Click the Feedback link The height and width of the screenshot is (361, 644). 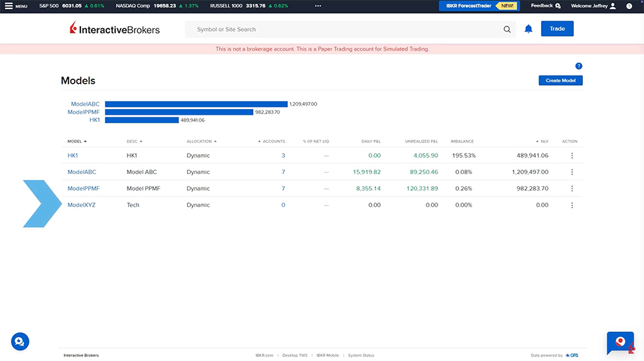(x=546, y=6)
